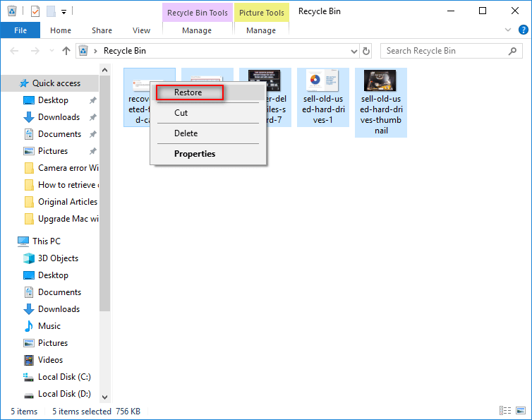Click the Properties quick access toolbar icon
The image size is (532, 420).
(x=35, y=11)
